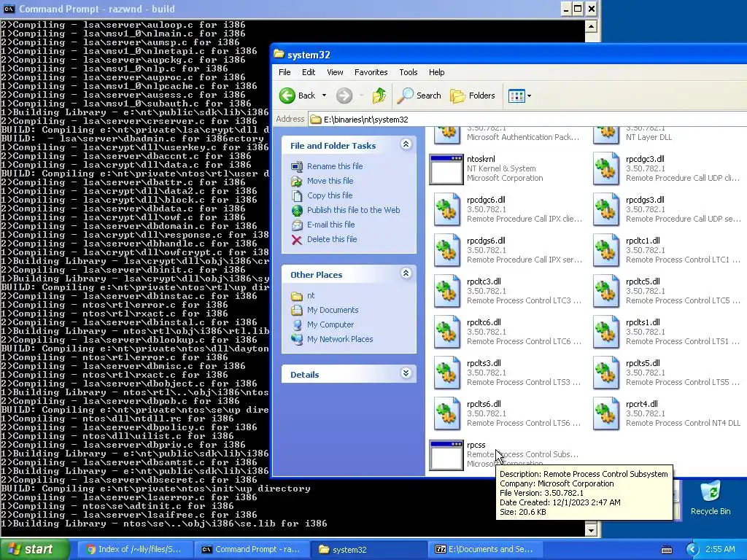Open the Back history dropdown arrow
747x560 pixels.
325,96
